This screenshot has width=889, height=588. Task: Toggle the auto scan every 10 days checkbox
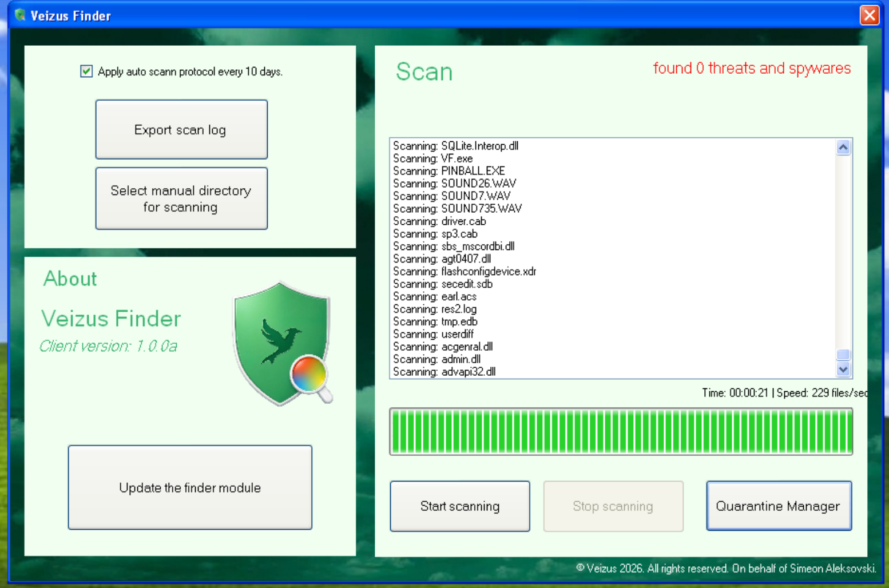(x=86, y=71)
